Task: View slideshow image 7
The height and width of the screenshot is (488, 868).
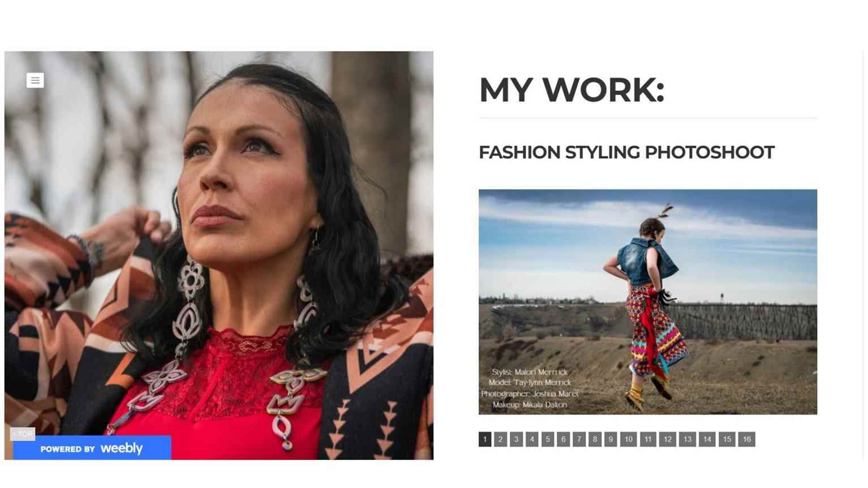Action: tap(579, 439)
